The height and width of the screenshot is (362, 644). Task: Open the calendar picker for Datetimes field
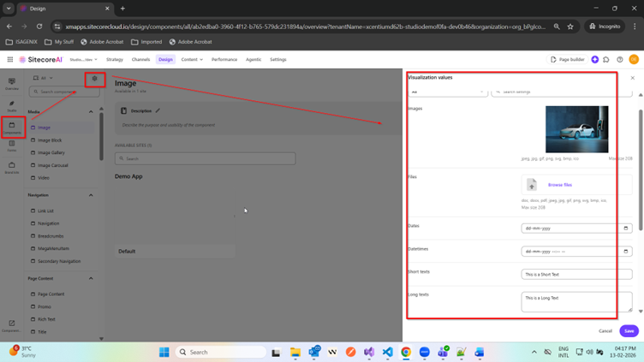(626, 252)
